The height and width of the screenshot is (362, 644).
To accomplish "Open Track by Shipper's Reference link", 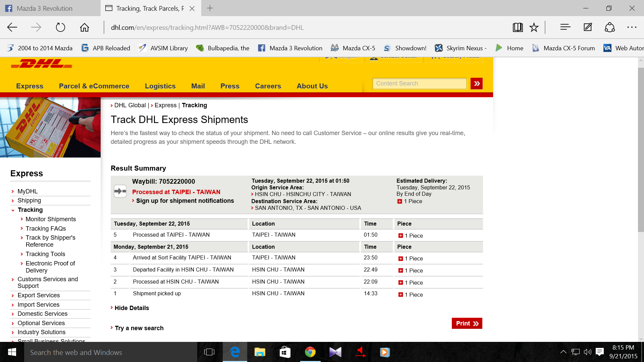I will pos(50,241).
